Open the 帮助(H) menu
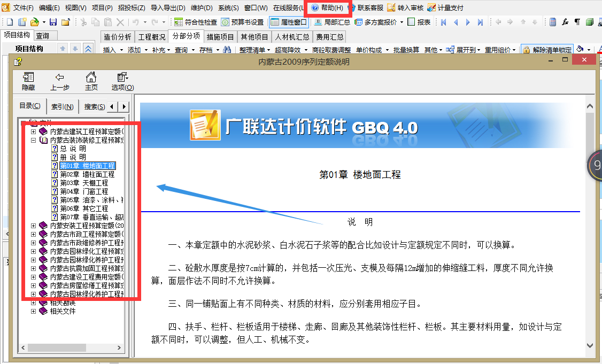This screenshot has height=364, width=602. pyautogui.click(x=328, y=7)
